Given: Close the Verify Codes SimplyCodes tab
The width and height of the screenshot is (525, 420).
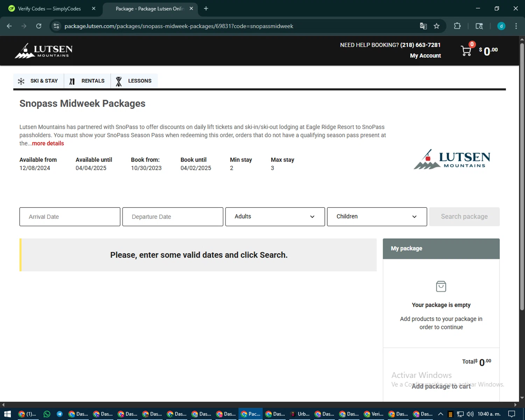Looking at the screenshot, I should 93,8.
